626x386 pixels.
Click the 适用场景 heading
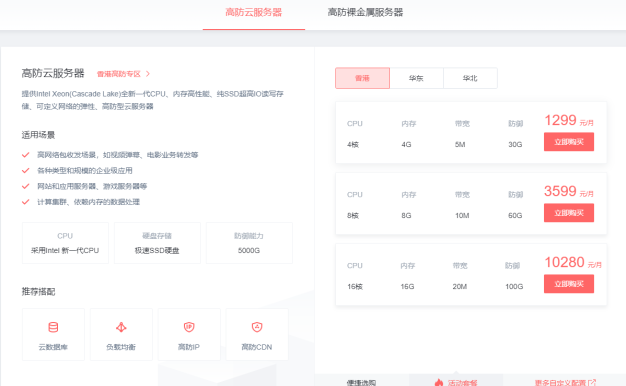(x=38, y=135)
